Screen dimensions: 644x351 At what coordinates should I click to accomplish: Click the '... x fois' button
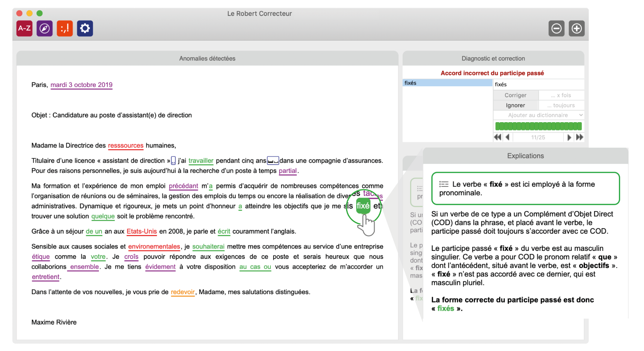tap(561, 95)
